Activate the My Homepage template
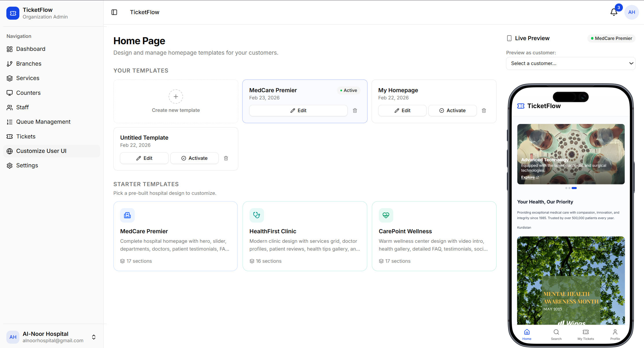Viewport: 644px width, 348px height. coord(452,110)
